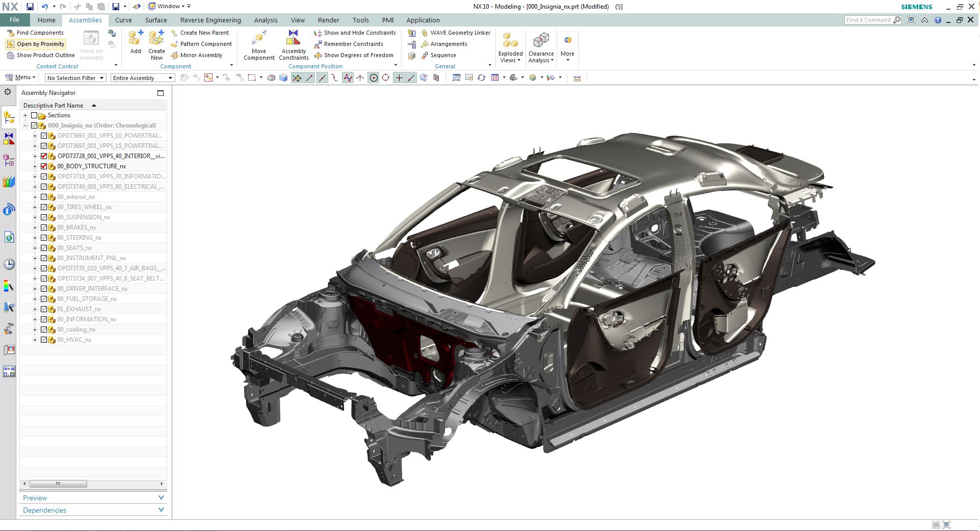980x531 pixels.
Task: Click the Mirror Assembly icon
Action: tap(174, 55)
